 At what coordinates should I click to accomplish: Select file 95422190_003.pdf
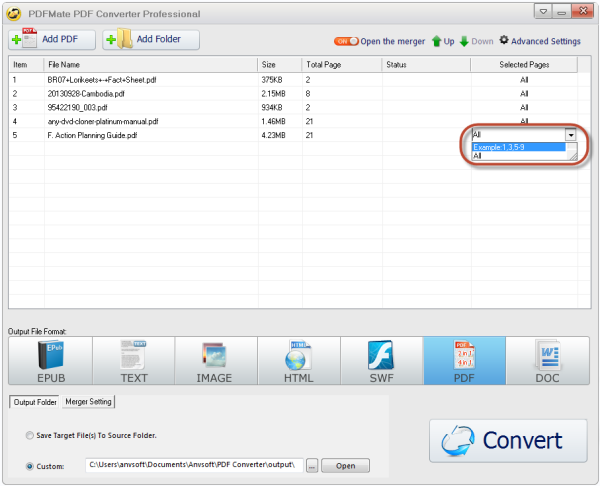coord(77,108)
